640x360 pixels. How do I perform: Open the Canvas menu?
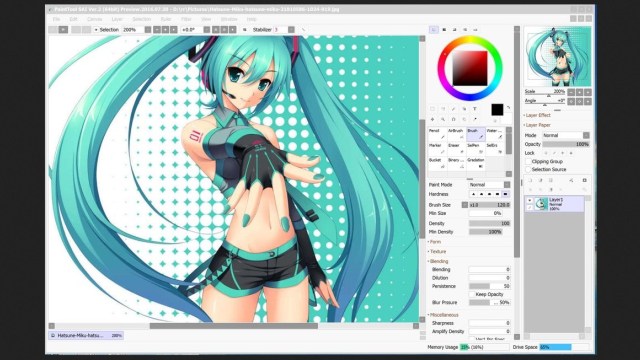click(x=94, y=19)
